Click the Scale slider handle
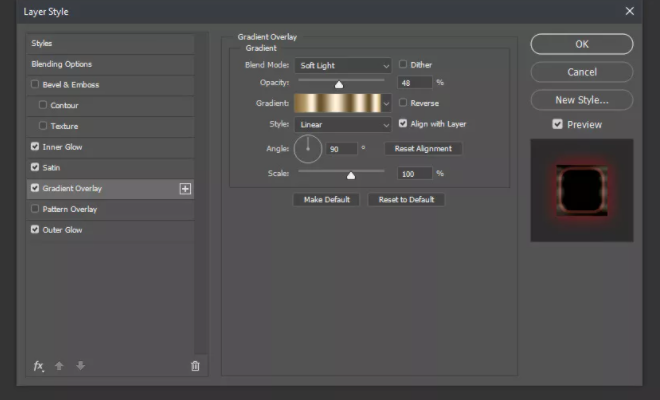 coord(351,176)
